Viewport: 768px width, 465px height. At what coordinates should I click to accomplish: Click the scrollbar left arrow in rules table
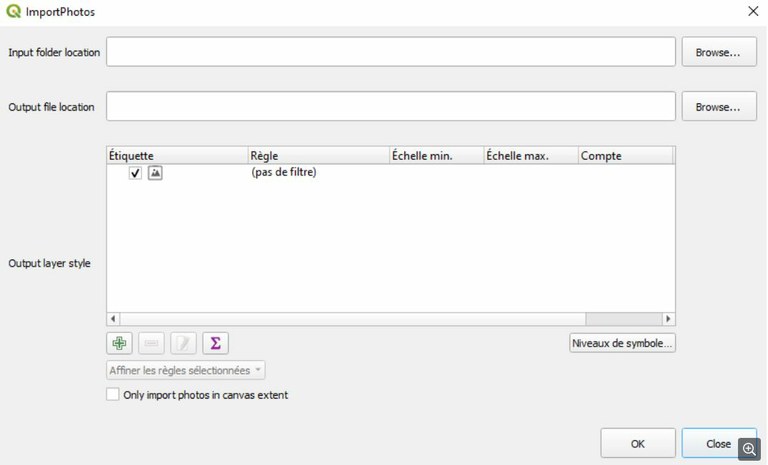(x=112, y=318)
